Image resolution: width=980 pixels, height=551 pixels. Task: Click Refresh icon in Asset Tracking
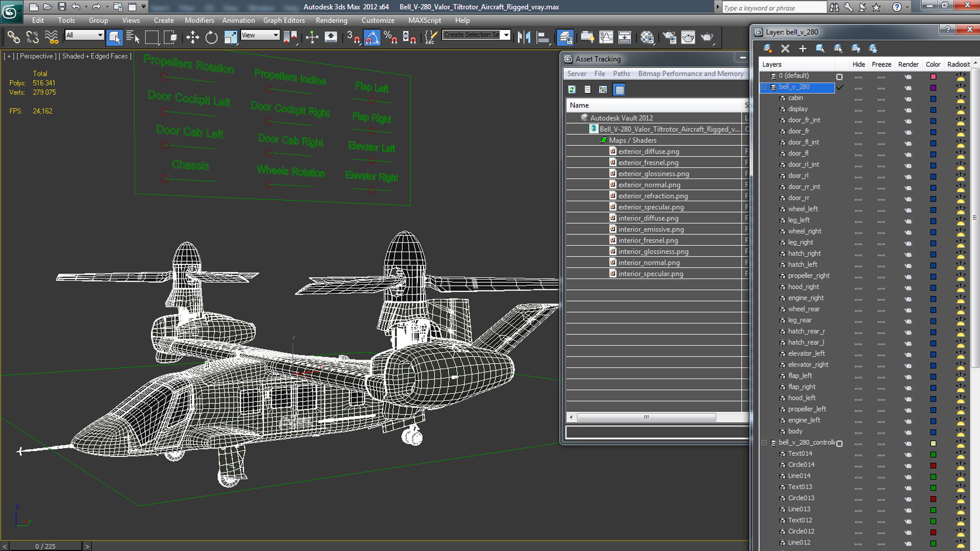[572, 89]
